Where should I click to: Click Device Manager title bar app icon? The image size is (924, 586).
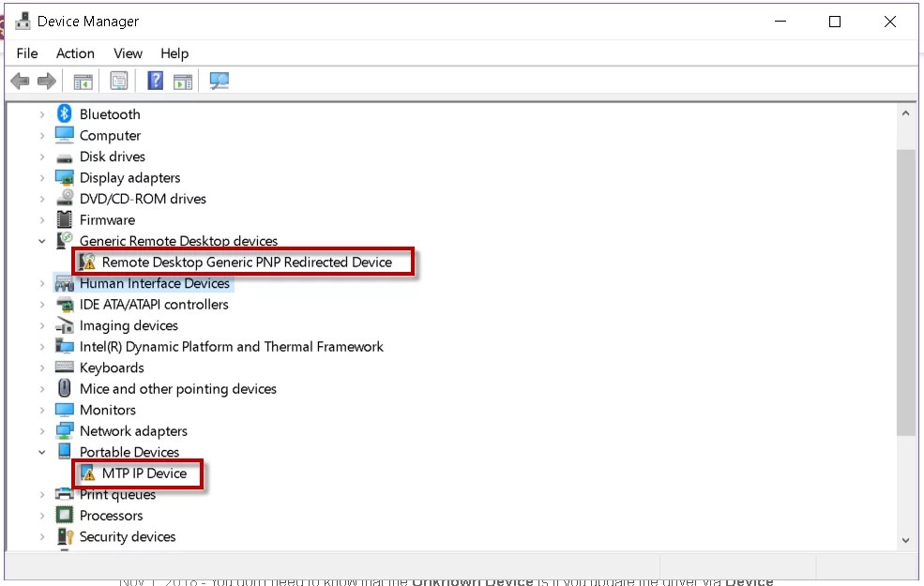click(x=23, y=21)
